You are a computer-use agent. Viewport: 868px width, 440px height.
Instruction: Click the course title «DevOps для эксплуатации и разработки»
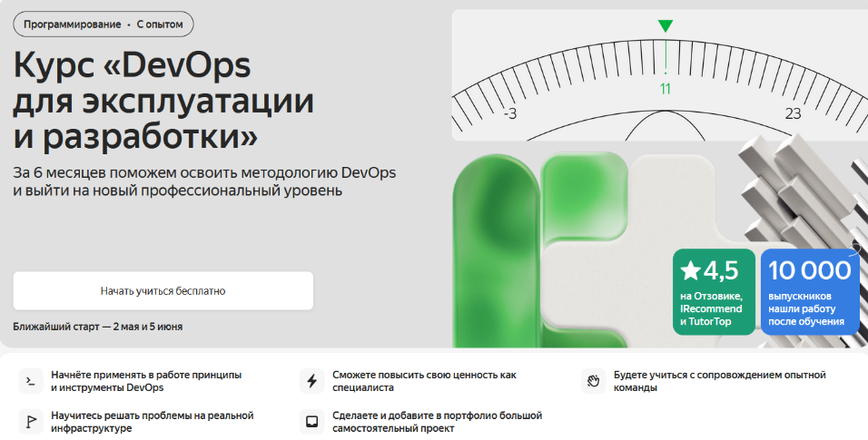click(163, 100)
